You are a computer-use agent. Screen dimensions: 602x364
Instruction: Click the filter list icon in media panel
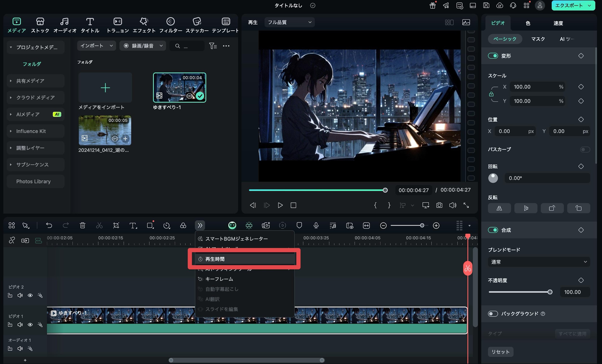click(x=213, y=46)
